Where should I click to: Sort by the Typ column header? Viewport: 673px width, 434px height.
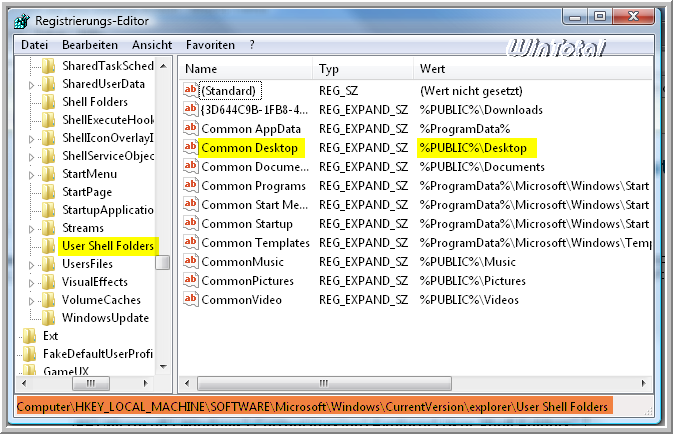[x=364, y=69]
